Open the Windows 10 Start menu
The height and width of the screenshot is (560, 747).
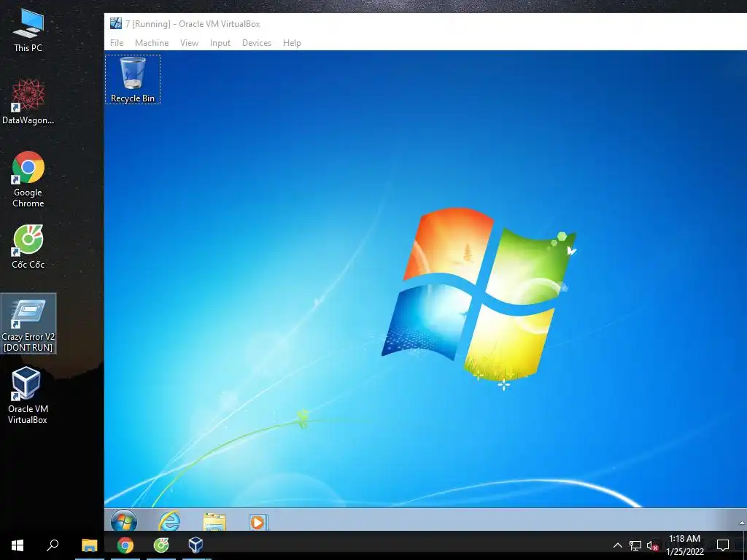coord(18,545)
